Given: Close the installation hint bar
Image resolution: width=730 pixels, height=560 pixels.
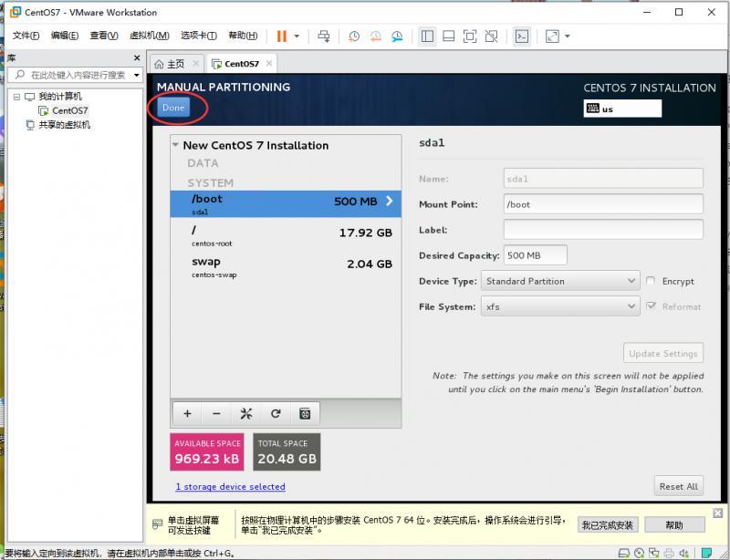Looking at the screenshot, I should click(718, 513).
